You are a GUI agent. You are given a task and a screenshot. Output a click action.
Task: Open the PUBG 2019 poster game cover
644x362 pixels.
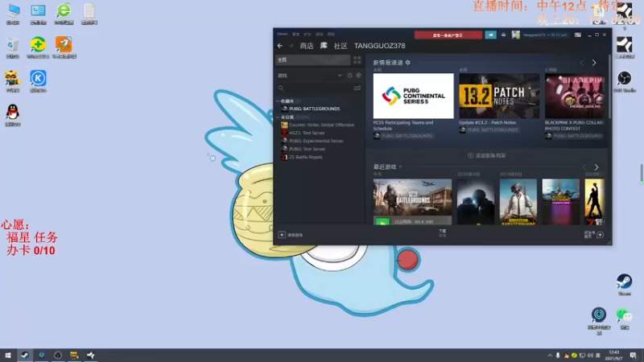pyautogui.click(x=518, y=202)
